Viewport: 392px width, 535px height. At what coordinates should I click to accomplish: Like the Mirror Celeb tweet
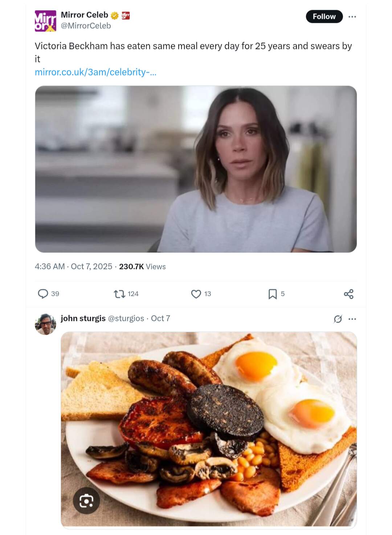[x=196, y=293]
